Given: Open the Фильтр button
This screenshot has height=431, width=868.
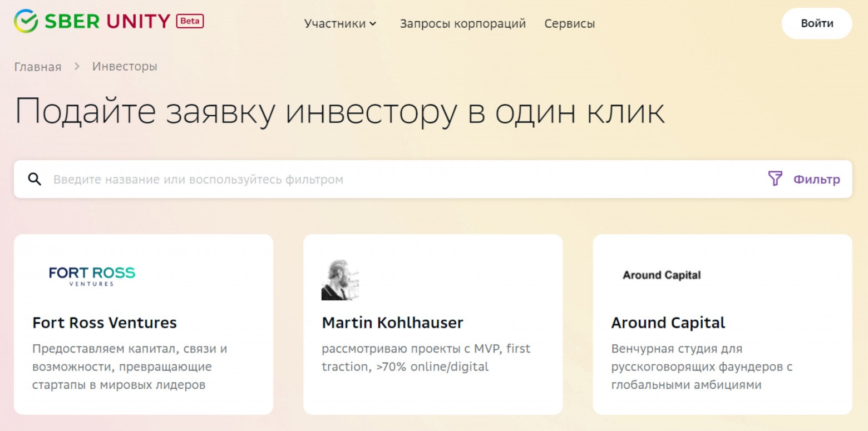Looking at the screenshot, I should pyautogui.click(x=804, y=179).
